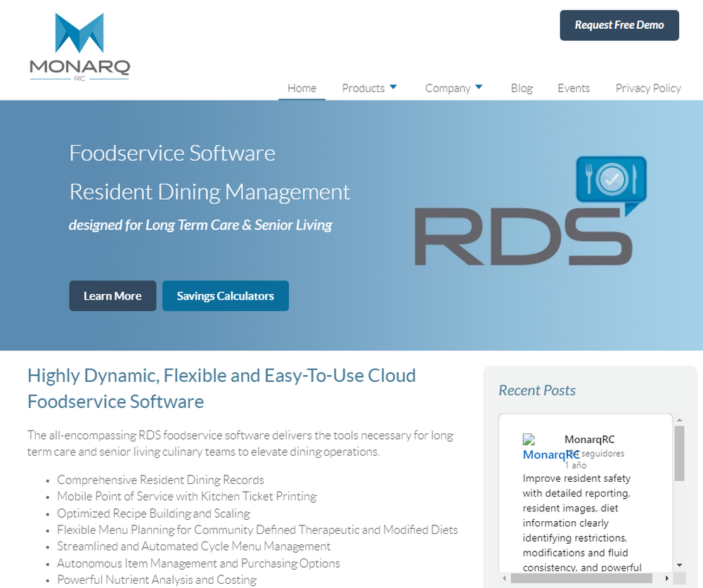
Task: Navigate to the Blog page
Action: (522, 88)
